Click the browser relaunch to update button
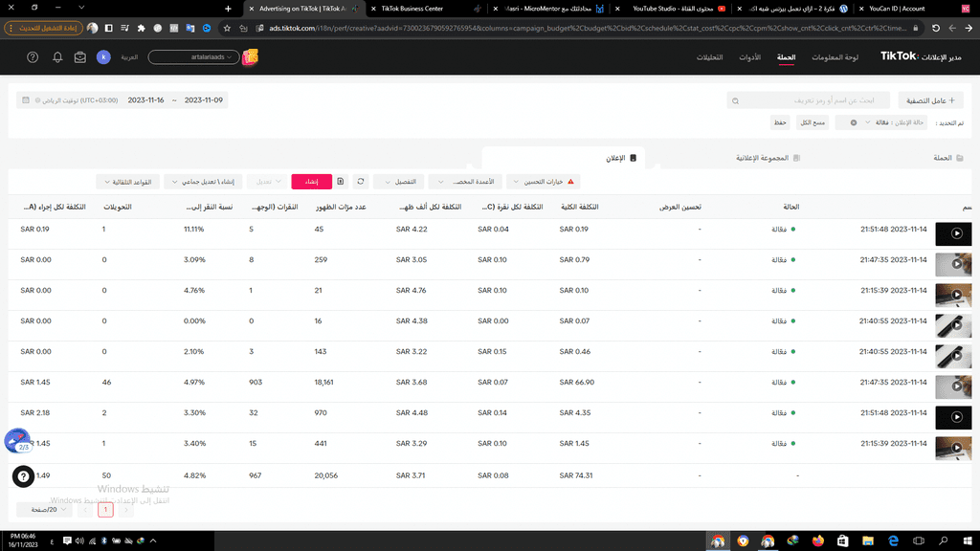The width and height of the screenshot is (980, 551). tap(43, 28)
